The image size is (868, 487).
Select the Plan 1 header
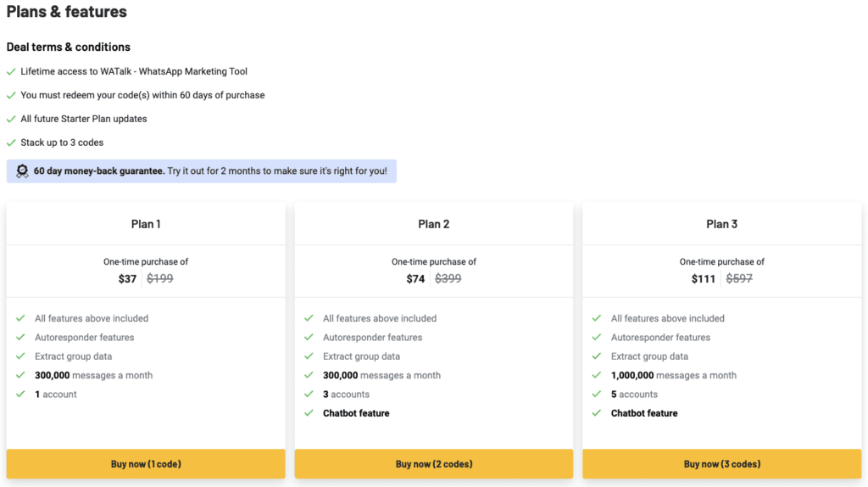pos(146,224)
